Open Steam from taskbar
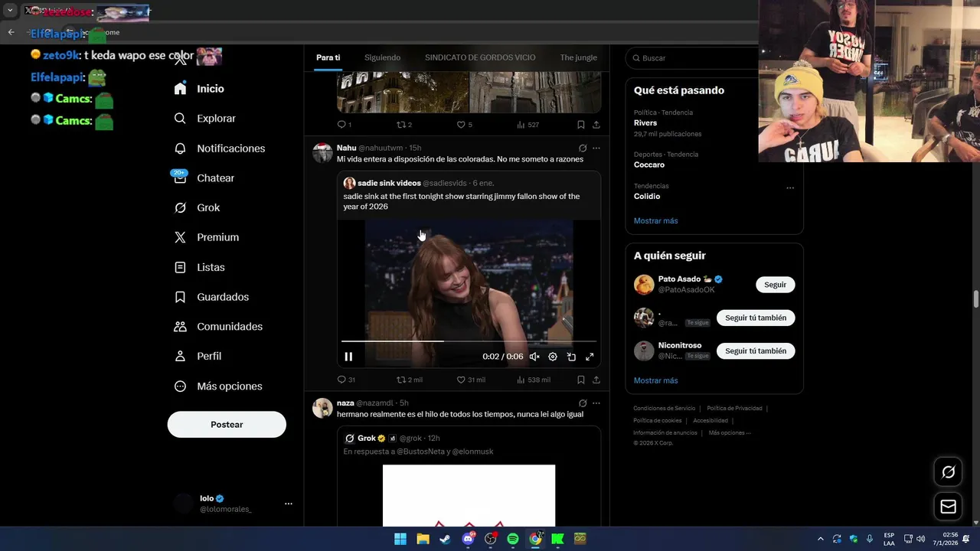The image size is (980, 551). click(x=445, y=539)
